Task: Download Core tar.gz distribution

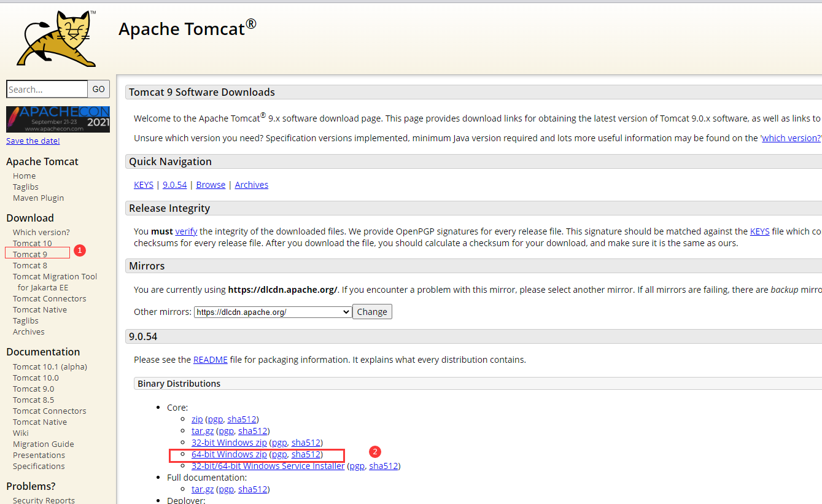Action: coord(203,431)
